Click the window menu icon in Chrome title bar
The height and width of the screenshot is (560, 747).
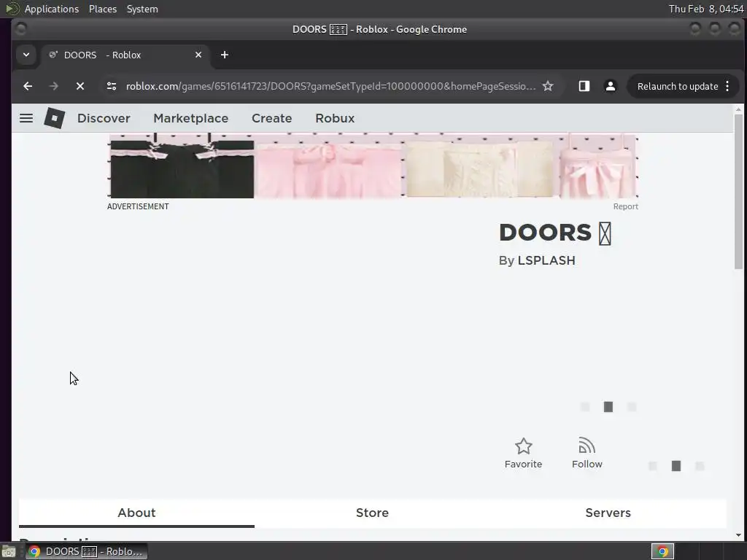coord(20,29)
